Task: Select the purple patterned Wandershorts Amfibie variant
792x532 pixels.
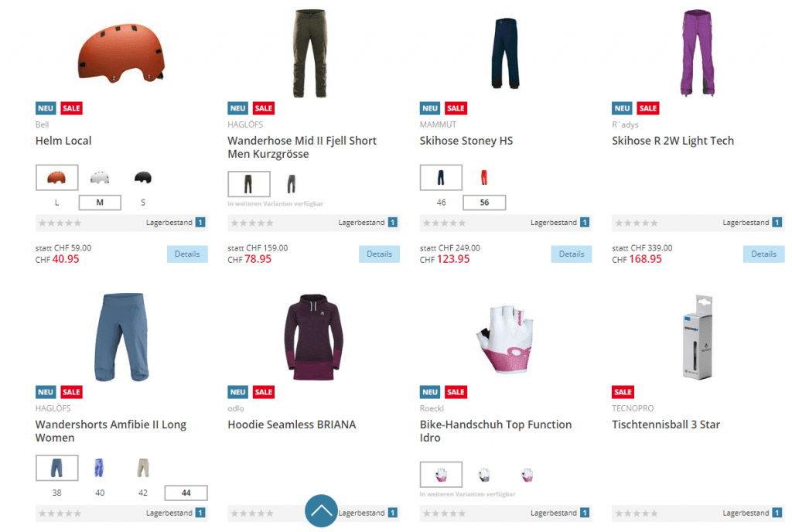Action: point(99,468)
